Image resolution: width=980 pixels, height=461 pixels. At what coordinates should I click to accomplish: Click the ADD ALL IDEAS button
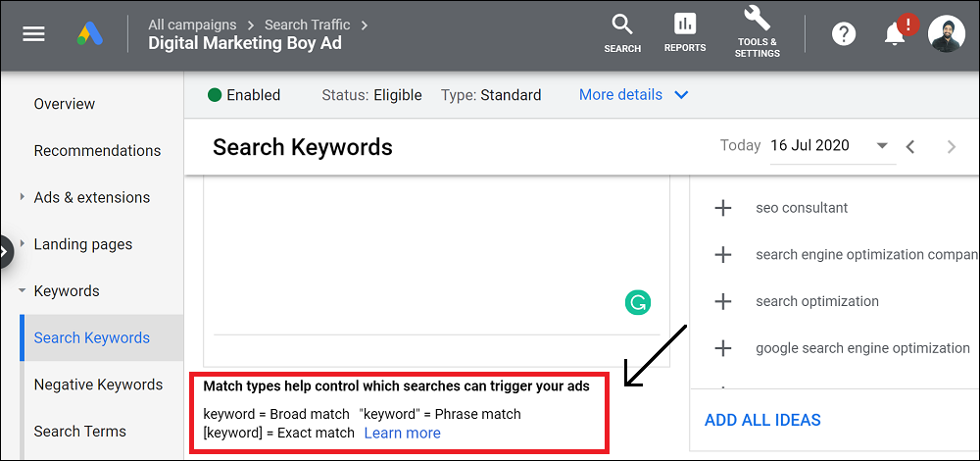click(762, 420)
